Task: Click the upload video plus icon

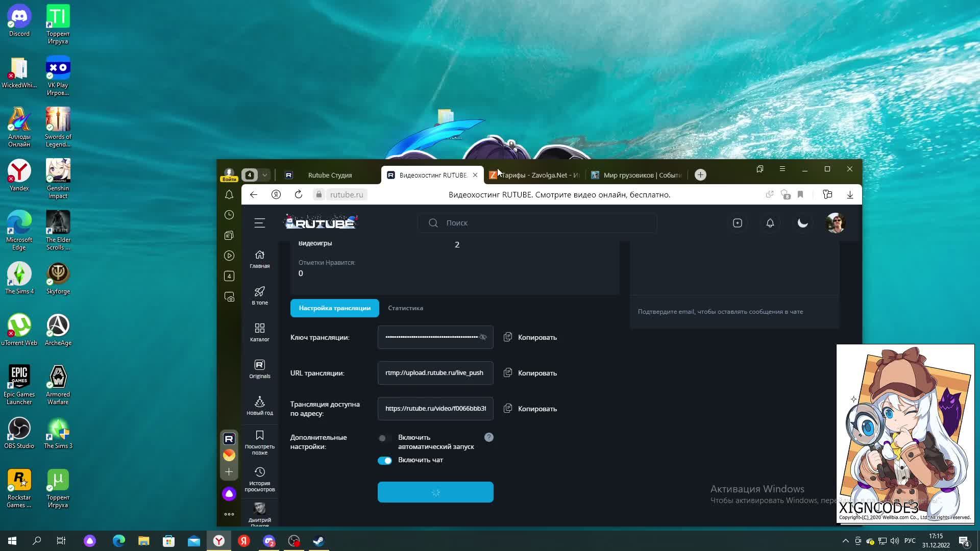Action: pyautogui.click(x=737, y=223)
